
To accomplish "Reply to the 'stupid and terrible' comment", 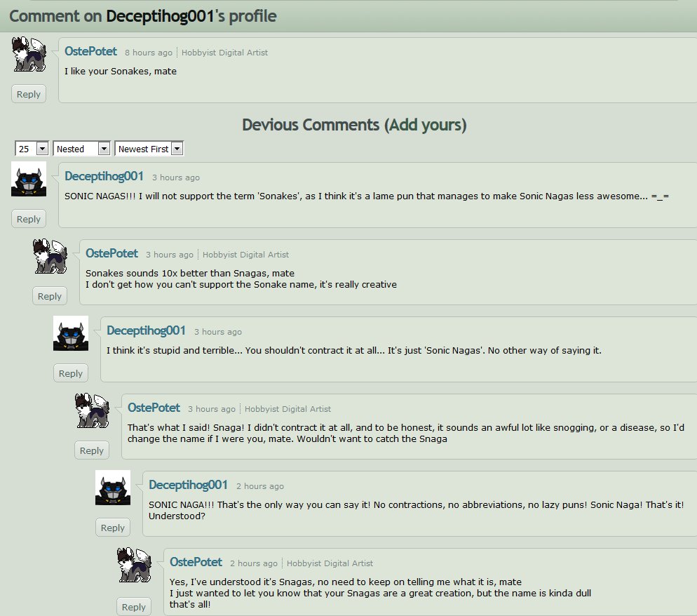I will tap(71, 373).
